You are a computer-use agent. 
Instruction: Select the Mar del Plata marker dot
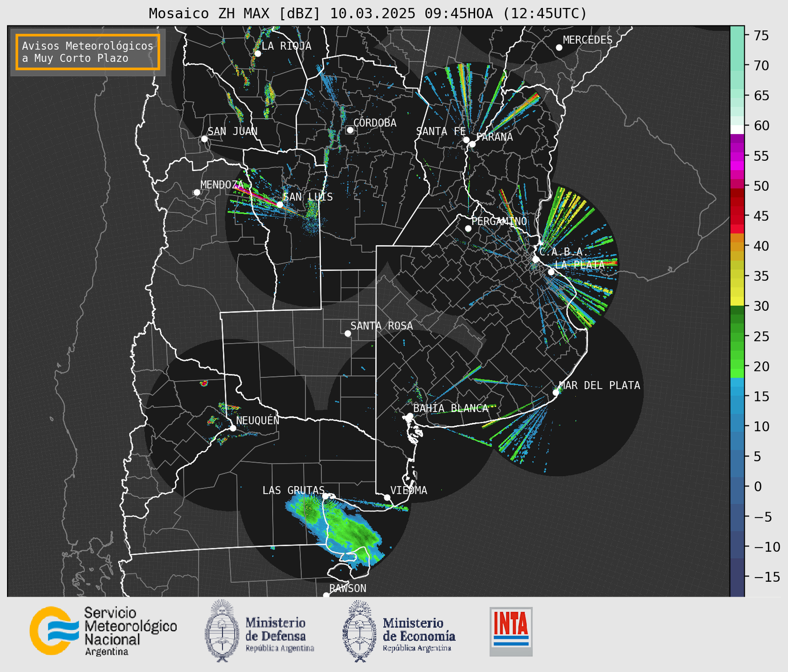coord(556,393)
